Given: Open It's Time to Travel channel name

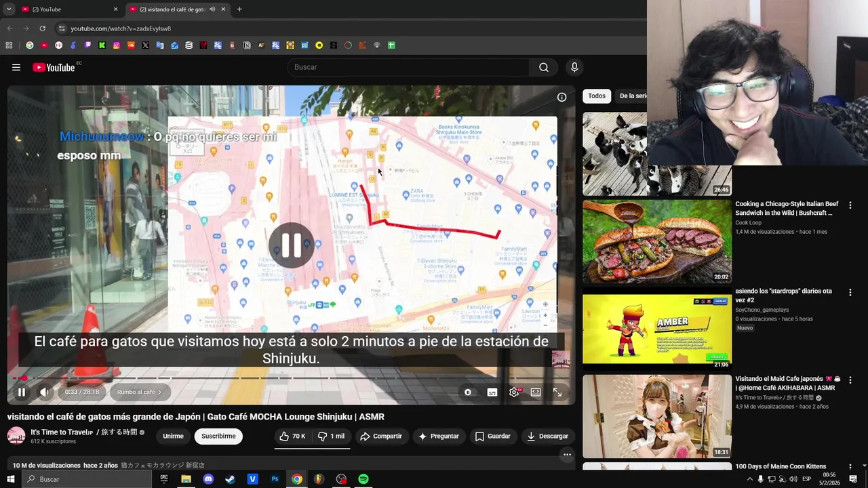Looking at the screenshot, I should [x=83, y=432].
